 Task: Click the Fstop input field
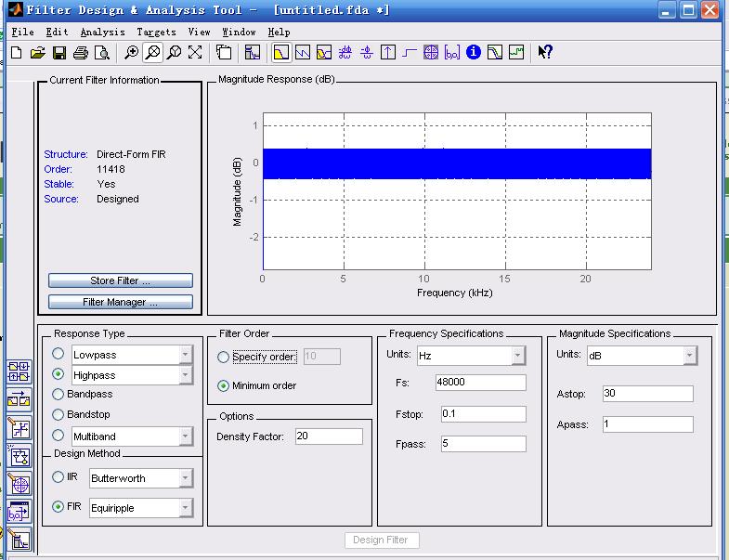tap(484, 414)
